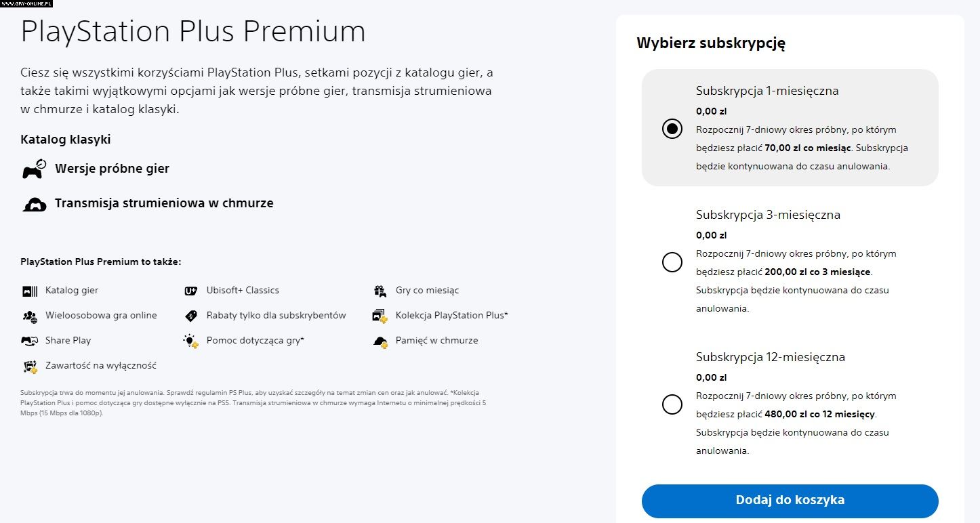Image resolution: width=980 pixels, height=523 pixels.
Task: Click the Transmisja strumieniowa w chmurze label
Action: (164, 203)
